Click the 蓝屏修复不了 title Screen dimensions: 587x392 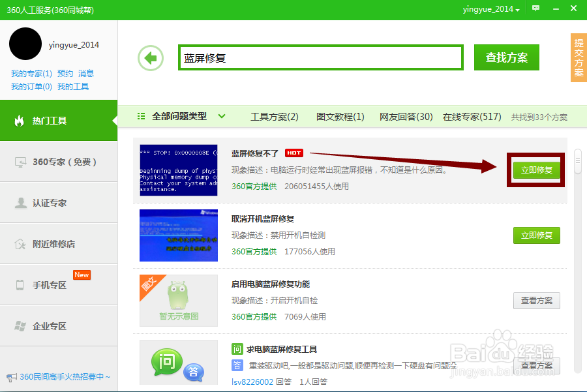[255, 153]
